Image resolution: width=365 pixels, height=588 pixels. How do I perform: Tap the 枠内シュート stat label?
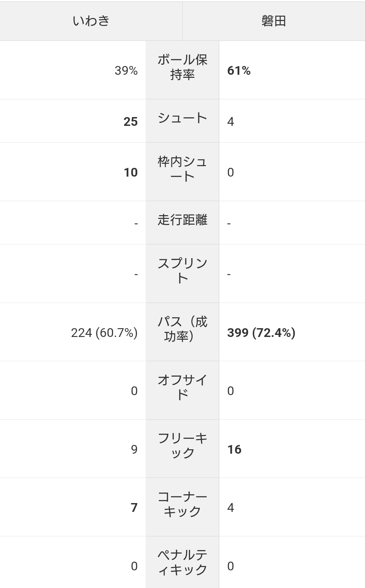(x=182, y=169)
